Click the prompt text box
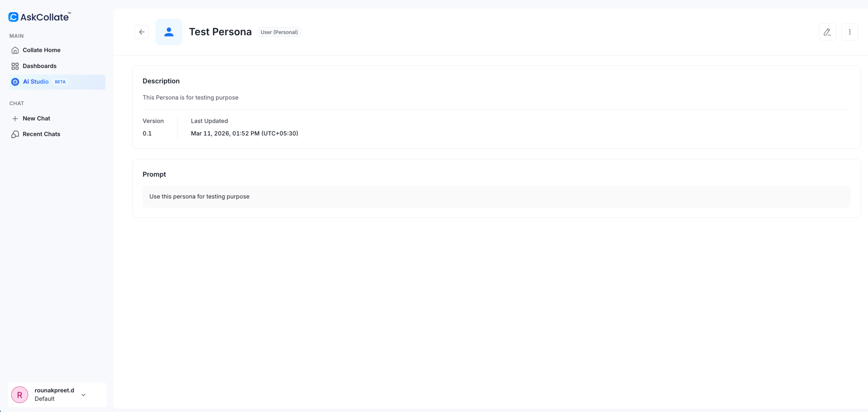The image size is (868, 412). [496, 196]
